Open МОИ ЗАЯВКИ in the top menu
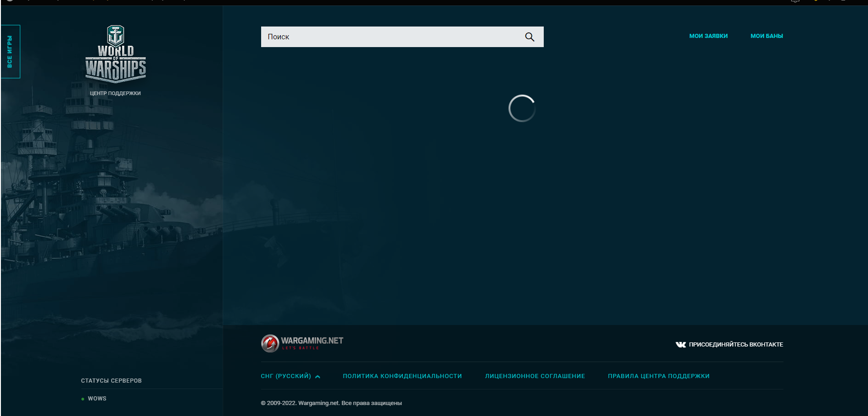This screenshot has width=868, height=416. (x=708, y=36)
